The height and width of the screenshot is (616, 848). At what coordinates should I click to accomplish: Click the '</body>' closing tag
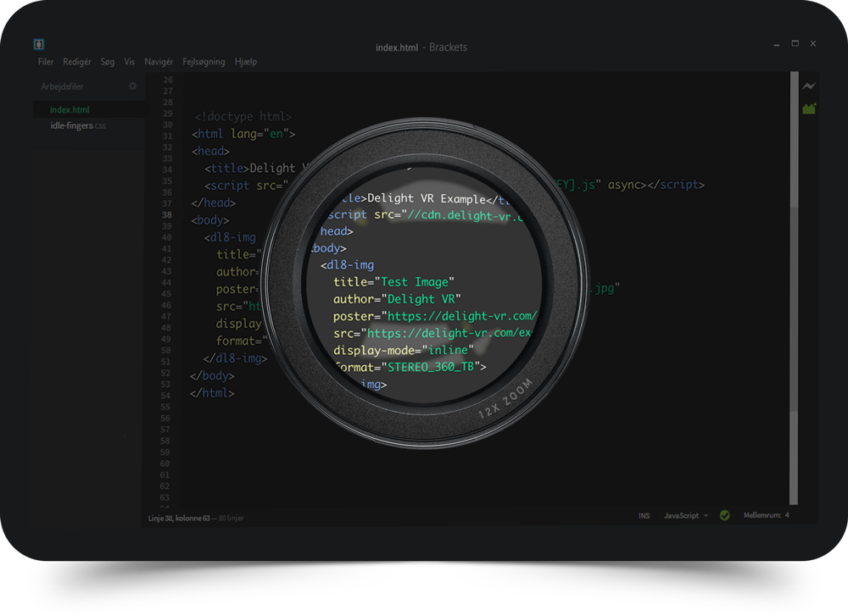pos(212,375)
